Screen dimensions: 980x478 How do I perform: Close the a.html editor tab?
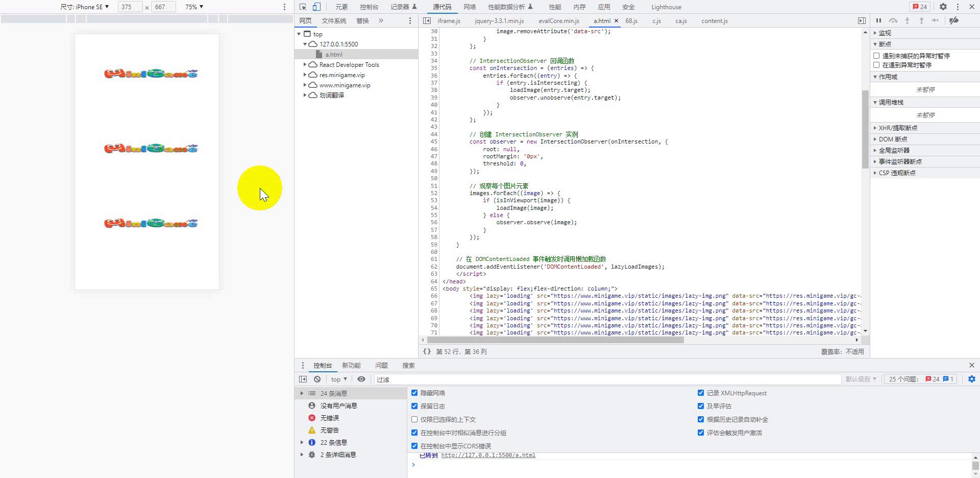click(x=616, y=21)
